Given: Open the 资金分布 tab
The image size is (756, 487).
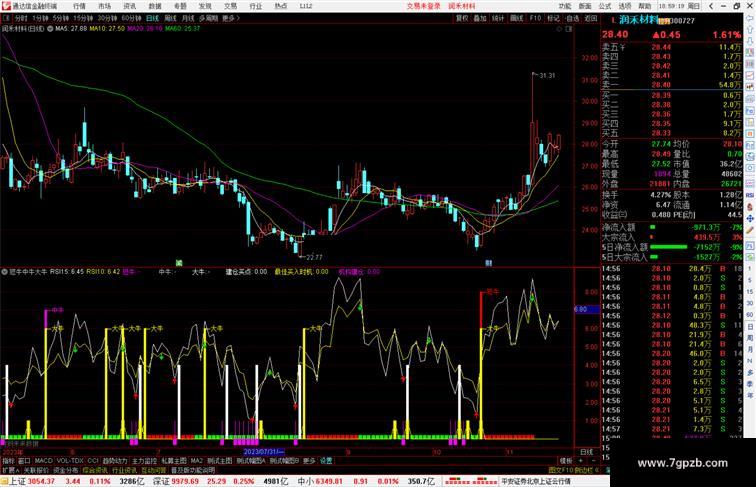Looking at the screenshot, I should tap(66, 470).
